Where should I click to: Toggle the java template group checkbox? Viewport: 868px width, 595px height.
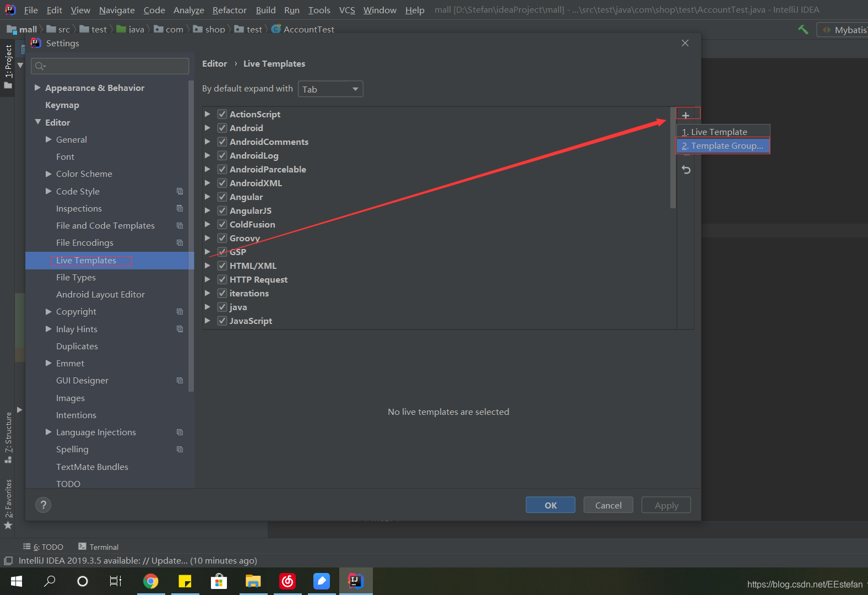tap(223, 307)
